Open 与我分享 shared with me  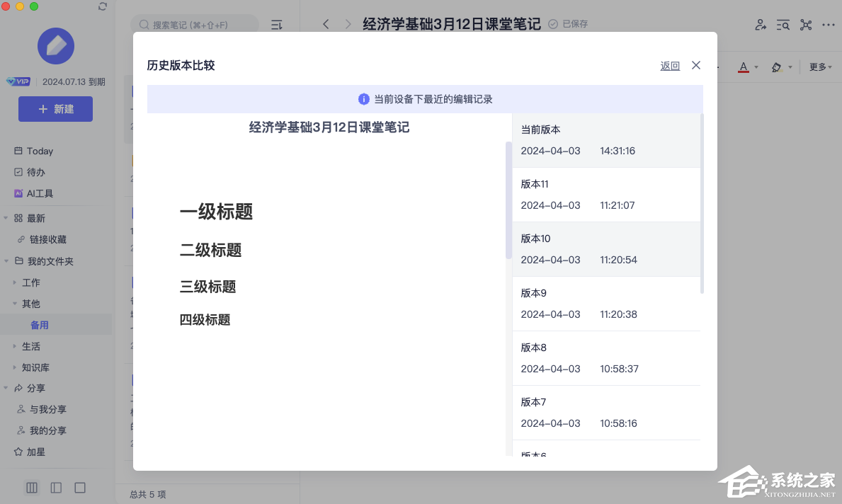[42, 409]
